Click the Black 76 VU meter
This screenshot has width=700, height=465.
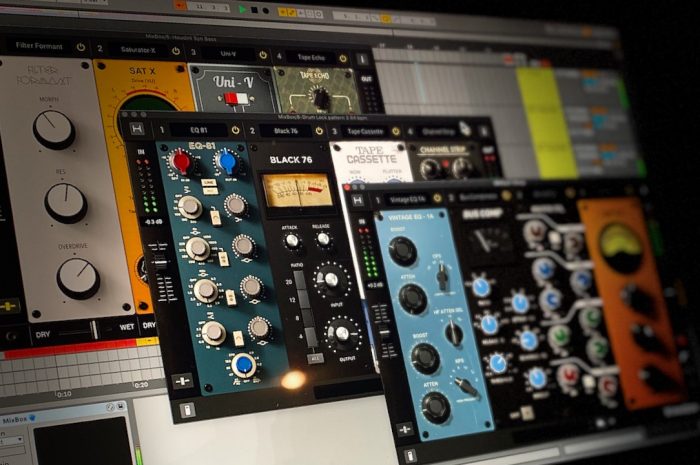click(297, 191)
